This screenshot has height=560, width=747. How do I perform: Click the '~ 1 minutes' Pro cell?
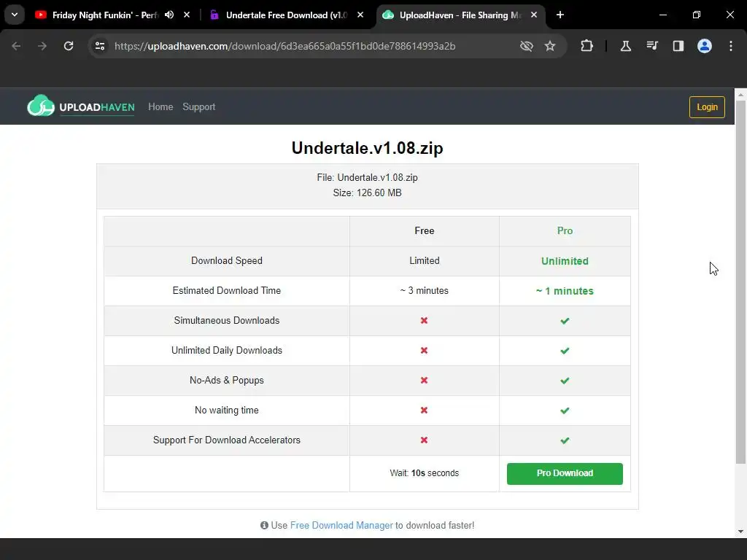(x=565, y=291)
